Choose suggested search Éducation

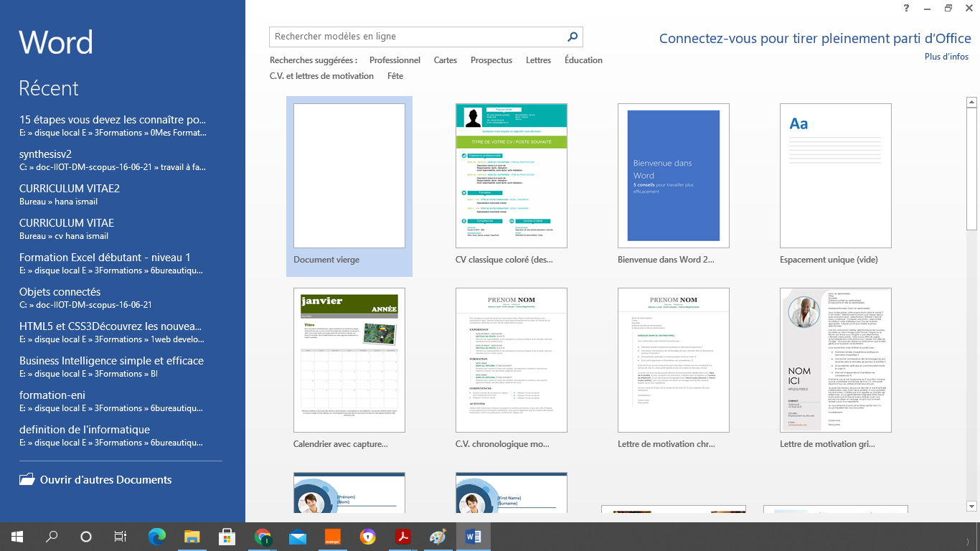coord(583,60)
